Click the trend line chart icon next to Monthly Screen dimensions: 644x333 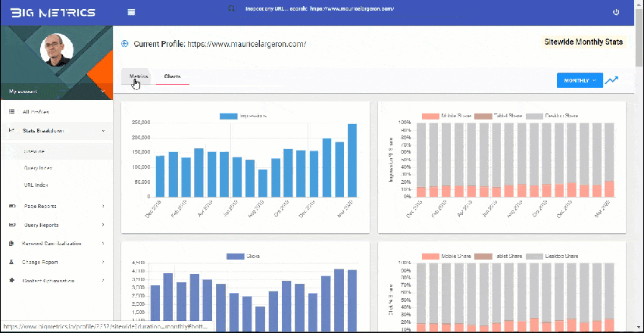(x=611, y=80)
